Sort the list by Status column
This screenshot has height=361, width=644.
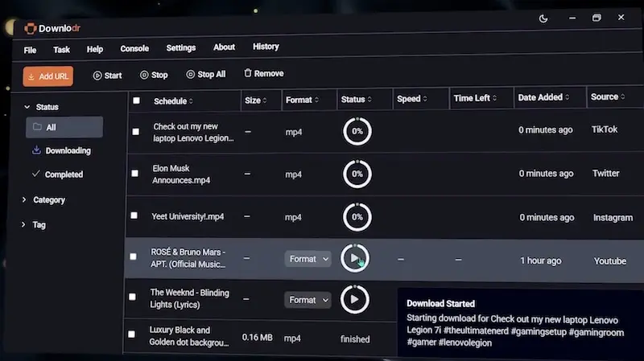click(356, 100)
